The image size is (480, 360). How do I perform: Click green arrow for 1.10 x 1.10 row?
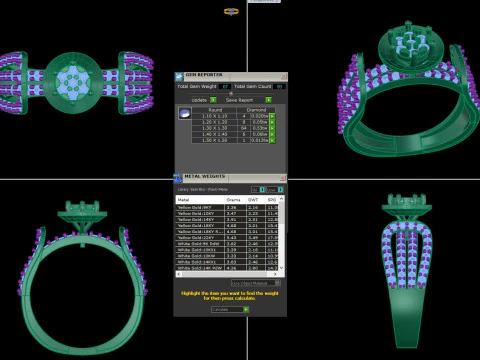click(272, 116)
